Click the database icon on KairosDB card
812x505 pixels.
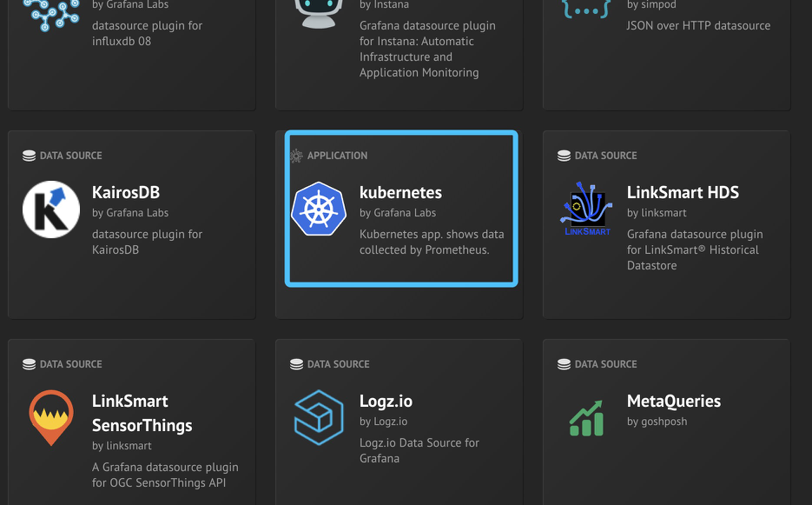click(x=29, y=156)
